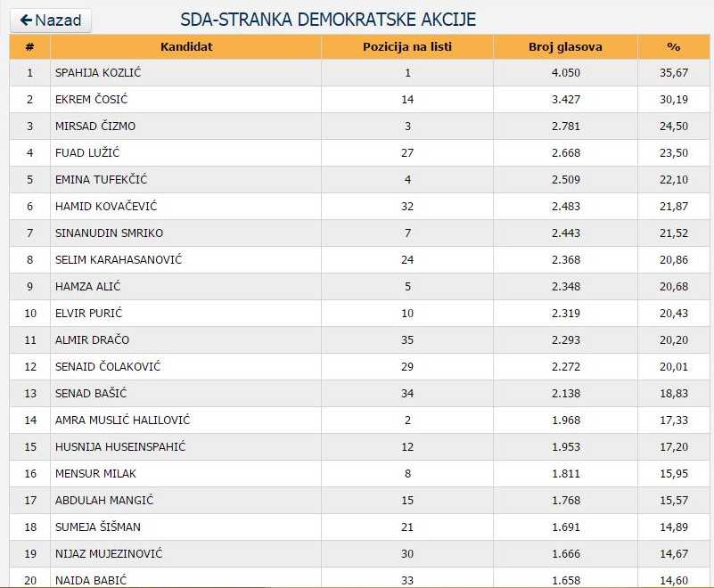Click the # column header
The height and width of the screenshot is (588, 714).
[x=29, y=46]
